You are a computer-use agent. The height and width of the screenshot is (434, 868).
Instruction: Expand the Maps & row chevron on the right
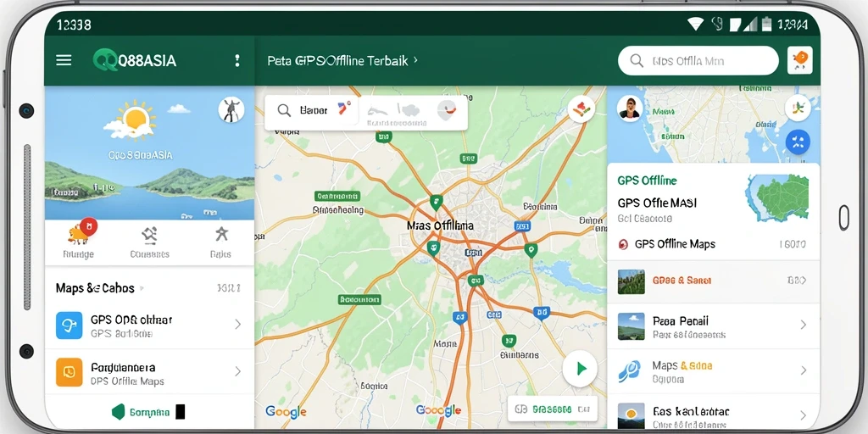coord(804,370)
